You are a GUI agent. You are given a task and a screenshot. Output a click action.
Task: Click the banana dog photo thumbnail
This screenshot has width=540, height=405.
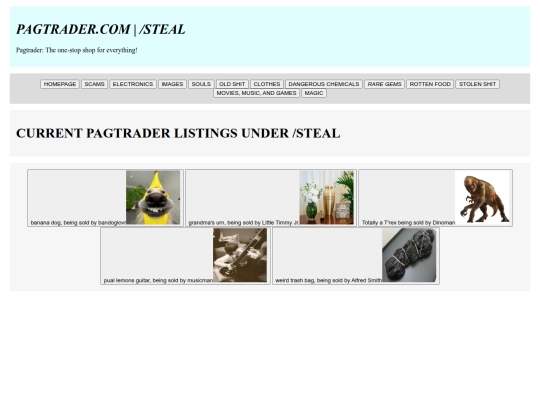pyautogui.click(x=153, y=198)
